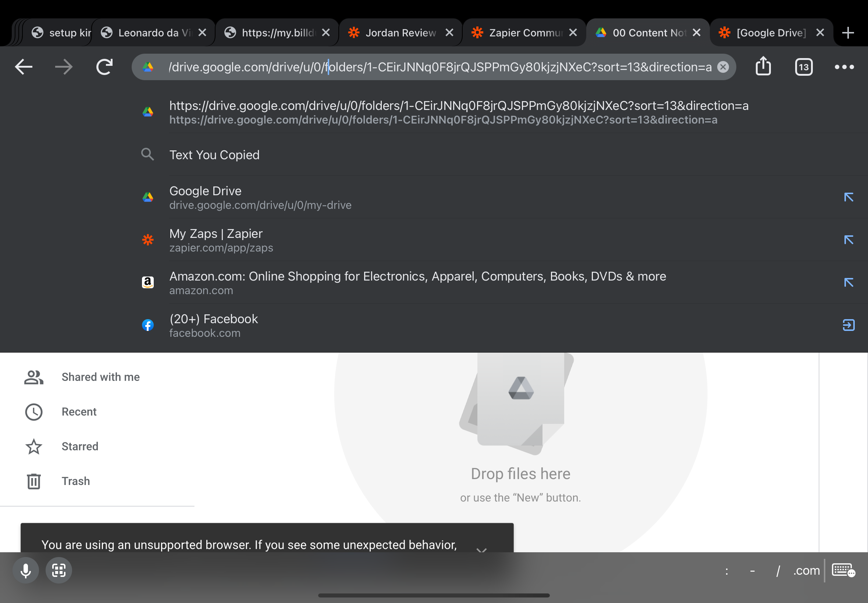The height and width of the screenshot is (603, 868).
Task: Select the Trash sidebar item
Action: click(x=75, y=481)
